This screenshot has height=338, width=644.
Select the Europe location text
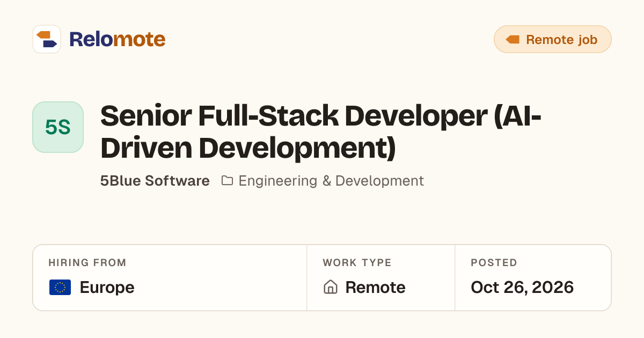pyautogui.click(x=107, y=288)
